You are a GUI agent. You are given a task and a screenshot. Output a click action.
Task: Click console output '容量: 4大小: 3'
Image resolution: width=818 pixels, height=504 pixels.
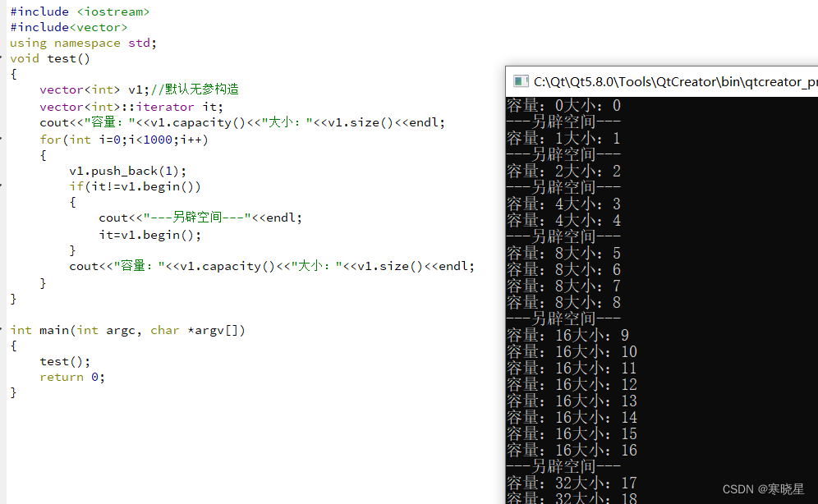tap(564, 204)
